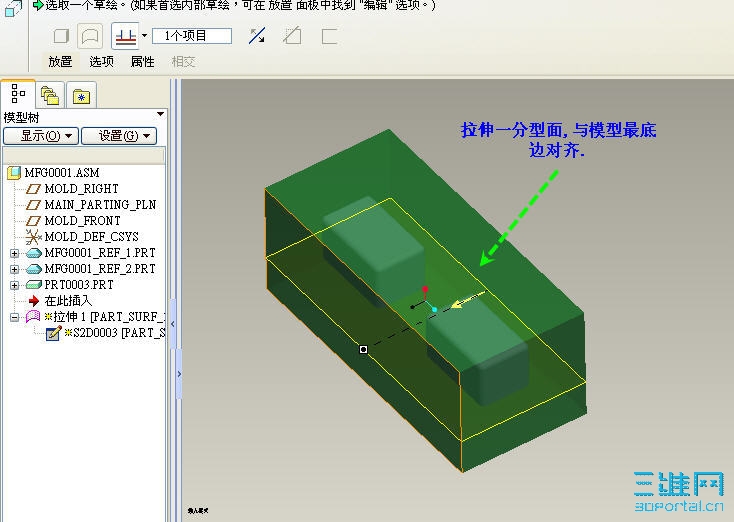Viewport: 734px width, 522px height.
Task: Click the '1个项目' depth reference field
Action: click(192, 36)
